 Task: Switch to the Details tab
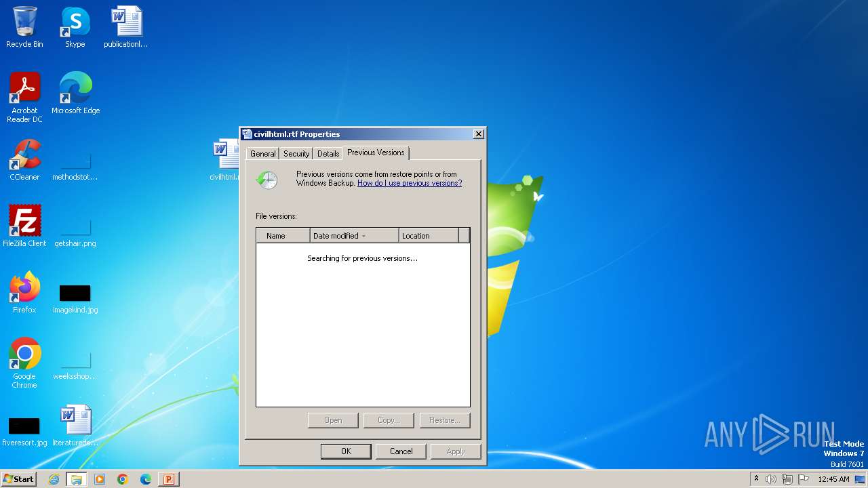point(328,154)
